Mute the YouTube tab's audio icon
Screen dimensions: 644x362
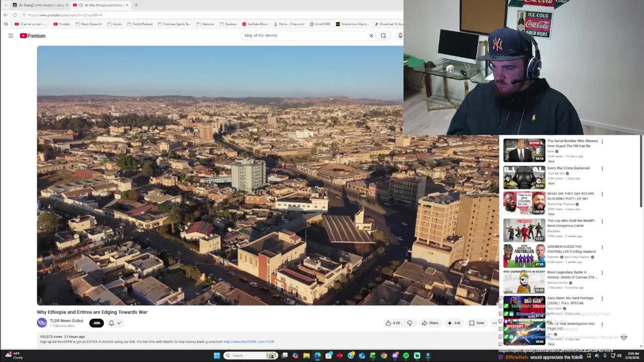pyautogui.click(x=80, y=5)
